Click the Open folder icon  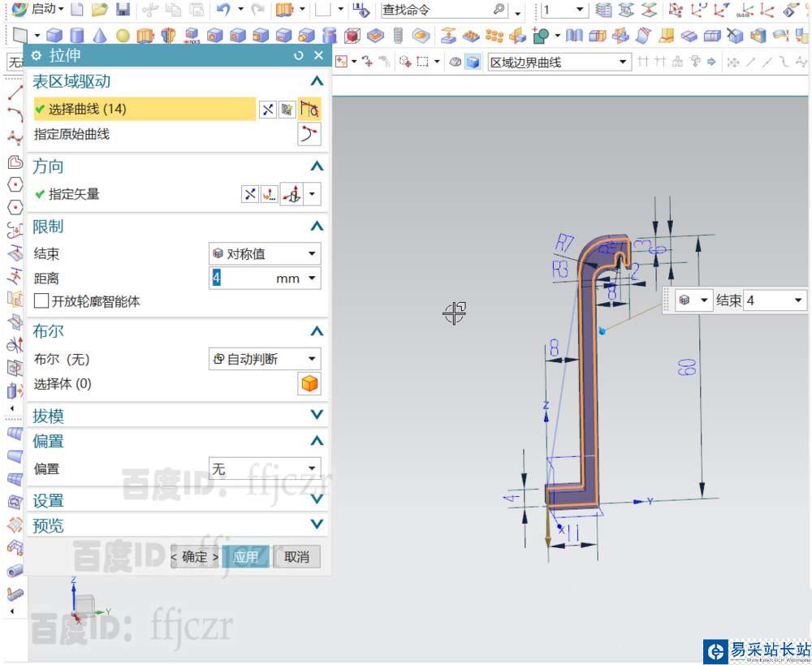click(99, 10)
